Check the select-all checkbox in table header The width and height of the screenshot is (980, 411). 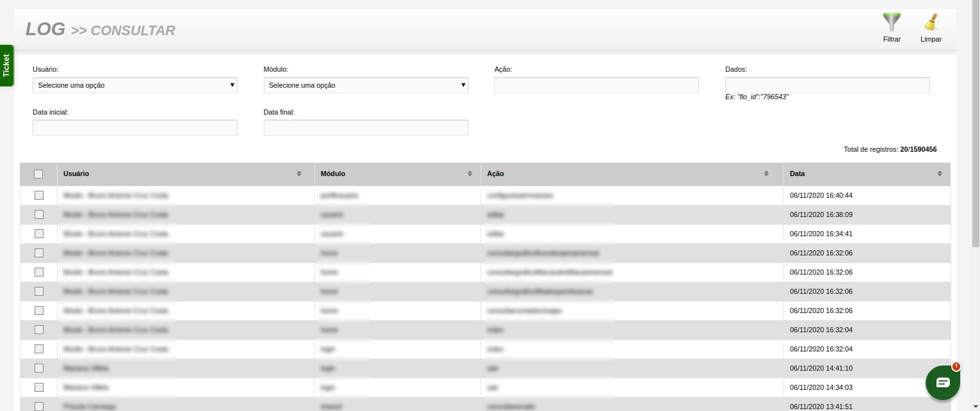(38, 174)
